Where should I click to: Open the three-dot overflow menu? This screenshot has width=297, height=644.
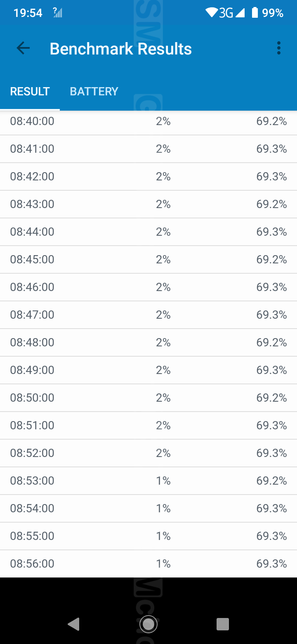tap(279, 48)
